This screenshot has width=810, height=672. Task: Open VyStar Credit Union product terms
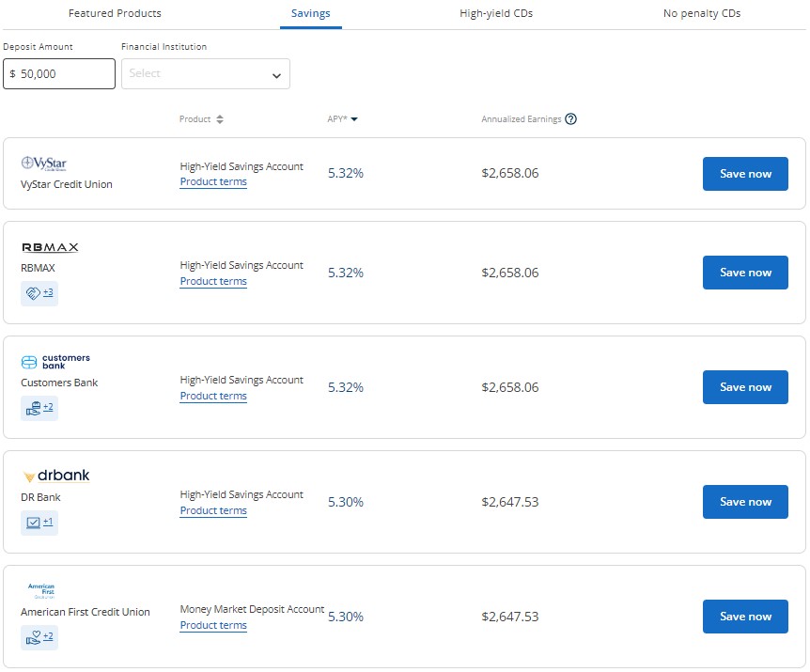[x=213, y=181]
